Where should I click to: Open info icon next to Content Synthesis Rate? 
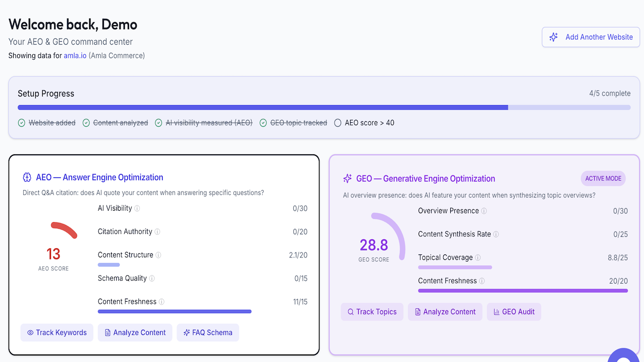(x=496, y=234)
